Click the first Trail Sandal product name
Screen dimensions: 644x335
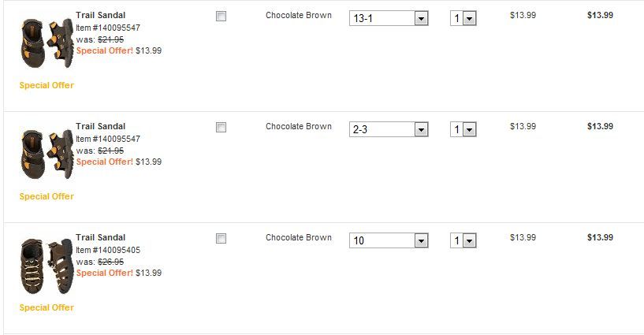pyautogui.click(x=100, y=15)
